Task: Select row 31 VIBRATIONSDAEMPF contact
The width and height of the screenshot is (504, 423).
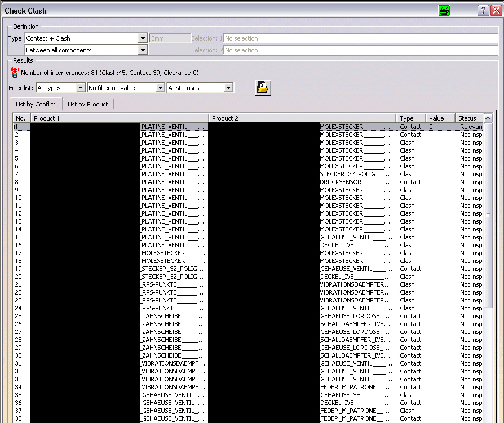Action: coord(248,364)
